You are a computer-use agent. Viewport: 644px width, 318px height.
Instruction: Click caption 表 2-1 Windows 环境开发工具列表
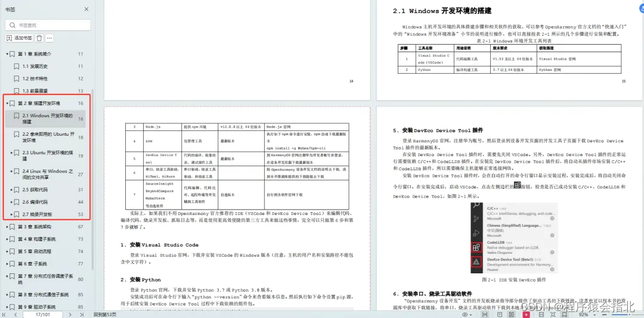click(514, 41)
